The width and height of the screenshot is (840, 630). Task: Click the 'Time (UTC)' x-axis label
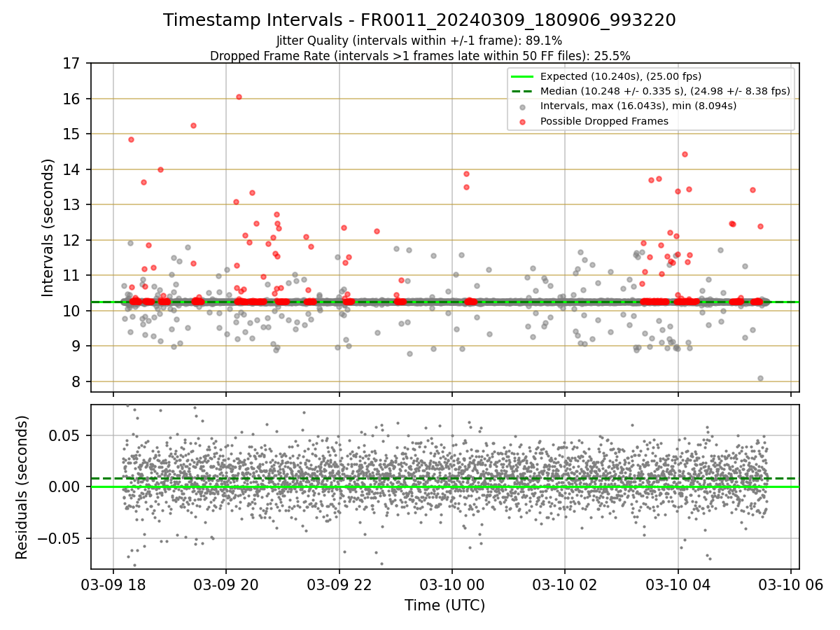[x=444, y=605]
